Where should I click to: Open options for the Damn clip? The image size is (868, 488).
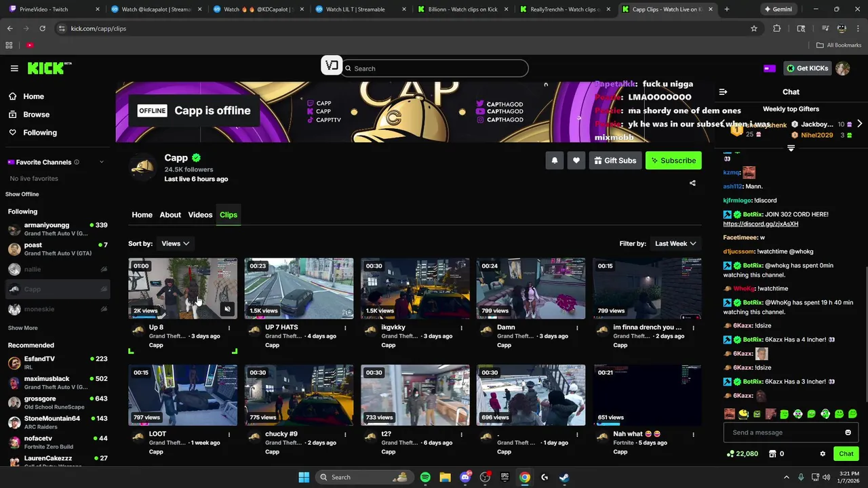[577, 328]
